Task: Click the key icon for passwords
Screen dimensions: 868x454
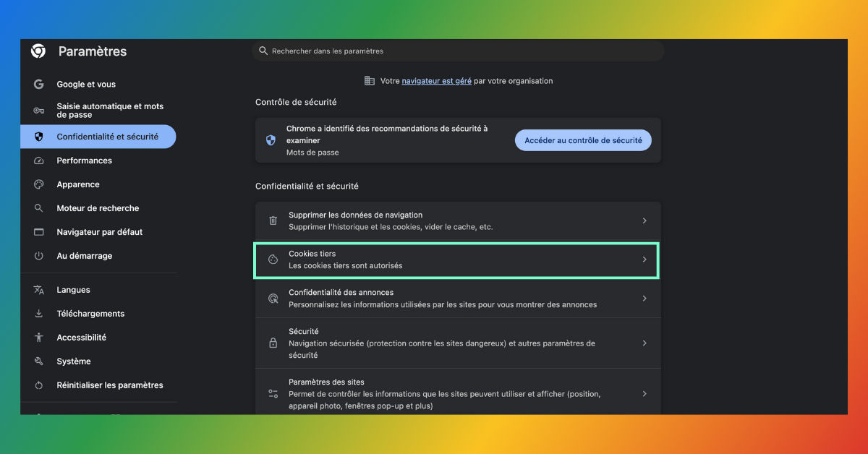Action: pyautogui.click(x=39, y=111)
